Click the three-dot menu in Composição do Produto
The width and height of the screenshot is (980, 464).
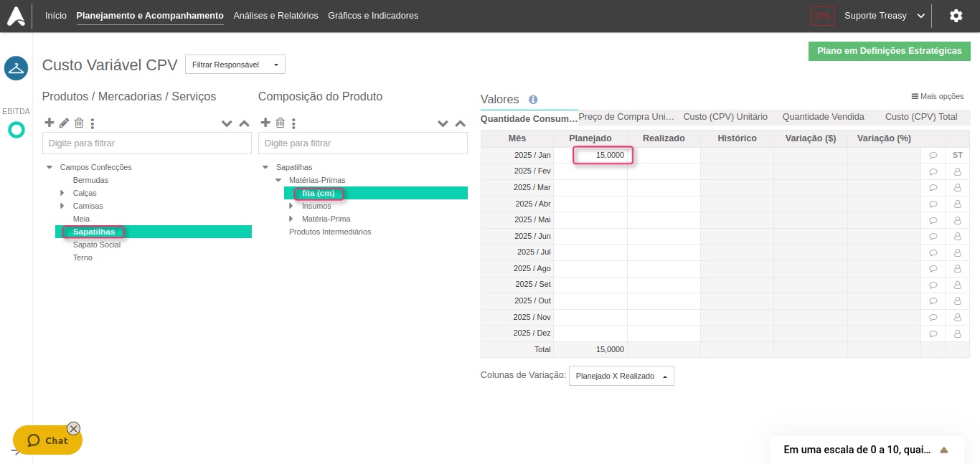click(294, 123)
